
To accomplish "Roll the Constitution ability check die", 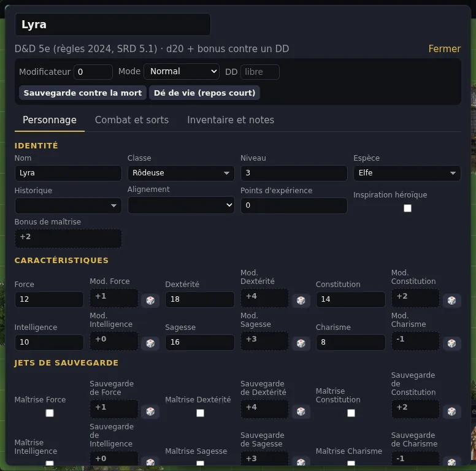I will 451,301.
